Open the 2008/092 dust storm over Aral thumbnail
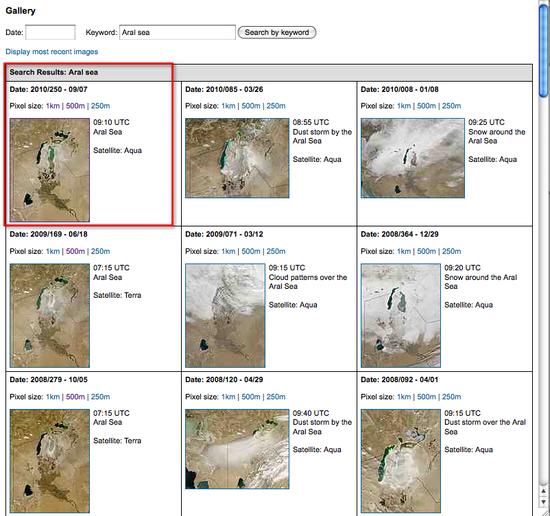The width and height of the screenshot is (550, 516). [x=401, y=461]
